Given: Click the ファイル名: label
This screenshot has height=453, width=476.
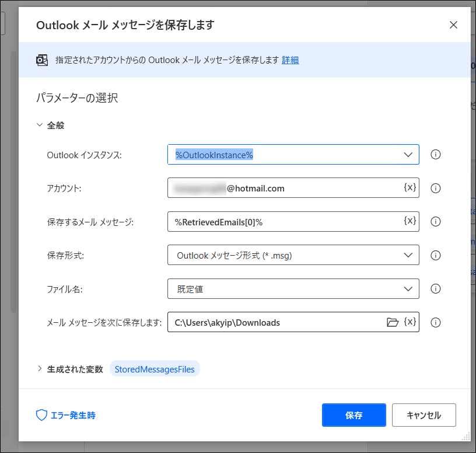Looking at the screenshot, I should pos(65,289).
